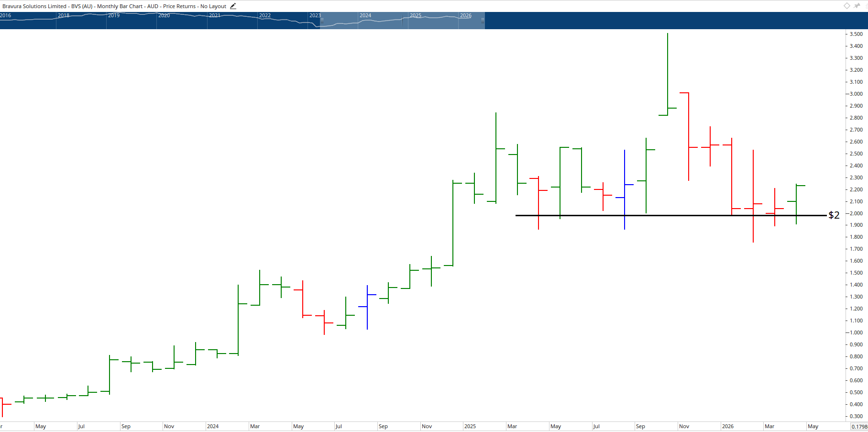
Task: Select 2019 in the timeline navigator strip
Action: click(x=113, y=15)
